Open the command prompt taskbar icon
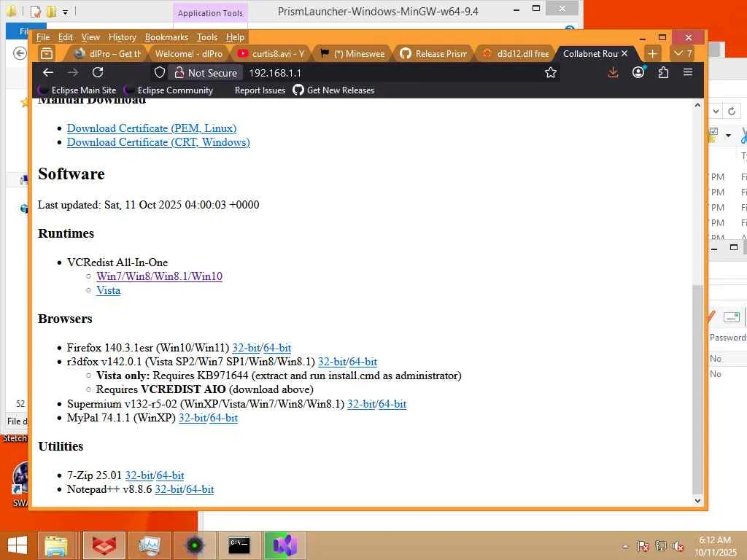The image size is (747, 560). [x=239, y=545]
